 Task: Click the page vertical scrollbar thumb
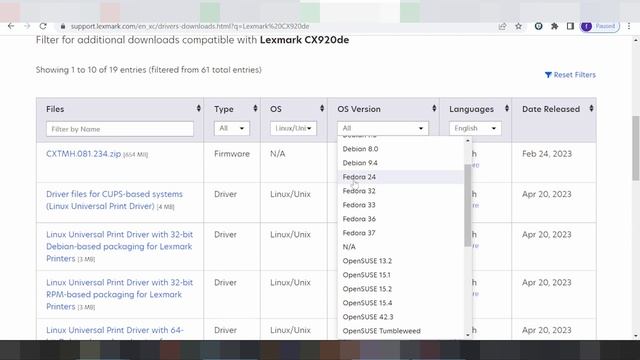[636, 148]
